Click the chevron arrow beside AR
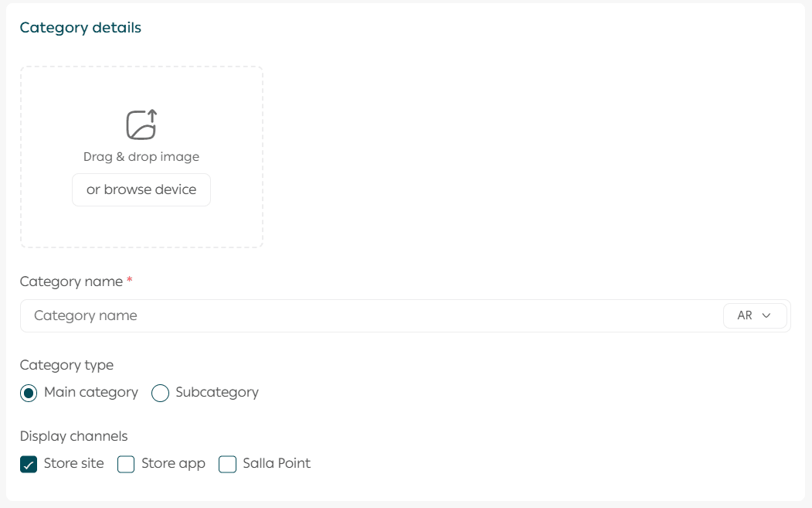The height and width of the screenshot is (508, 812). coord(766,315)
